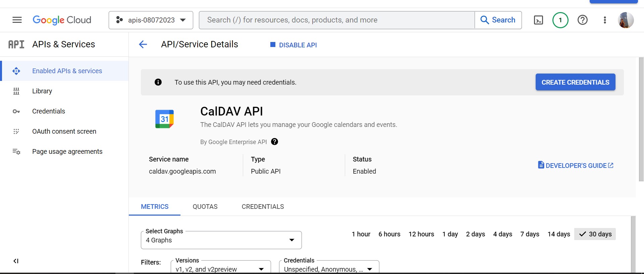Select the 1 hour time range
This screenshot has height=274, width=644.
(x=361, y=234)
